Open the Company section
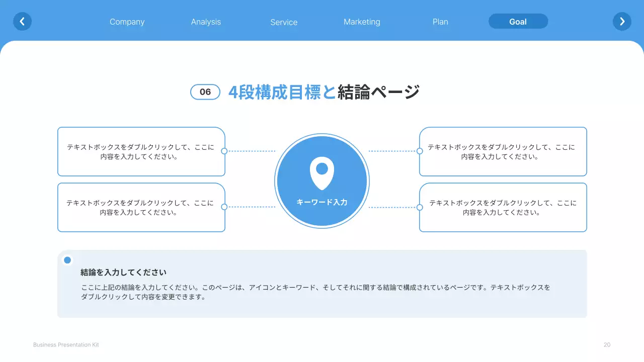The image size is (644, 362). (x=127, y=22)
